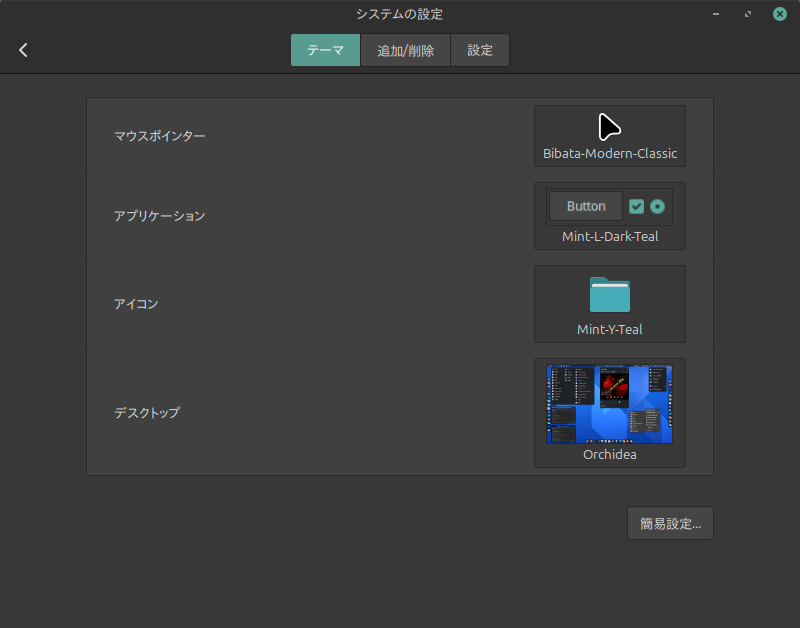Click the teal radio button in theme preview
The height and width of the screenshot is (628, 800).
click(x=657, y=206)
